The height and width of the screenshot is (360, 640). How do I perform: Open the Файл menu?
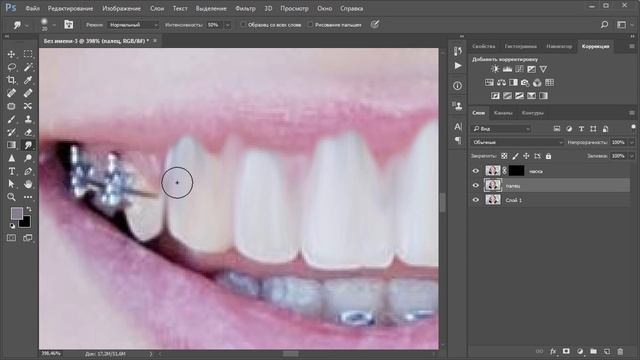pyautogui.click(x=32, y=9)
